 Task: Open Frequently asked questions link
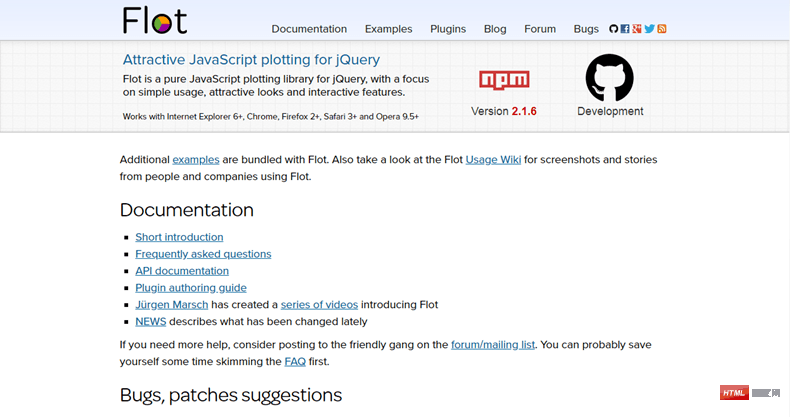click(x=203, y=254)
